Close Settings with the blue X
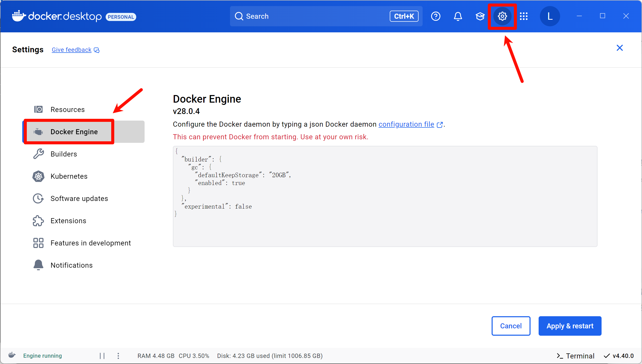 pyautogui.click(x=620, y=48)
